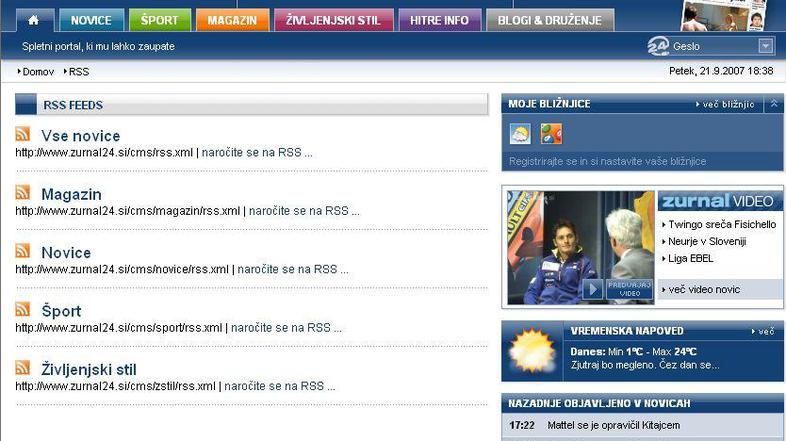Image resolution: width=786 pixels, height=441 pixels.
Task: Open the Geslo dropdown arrow
Action: pyautogui.click(x=765, y=46)
